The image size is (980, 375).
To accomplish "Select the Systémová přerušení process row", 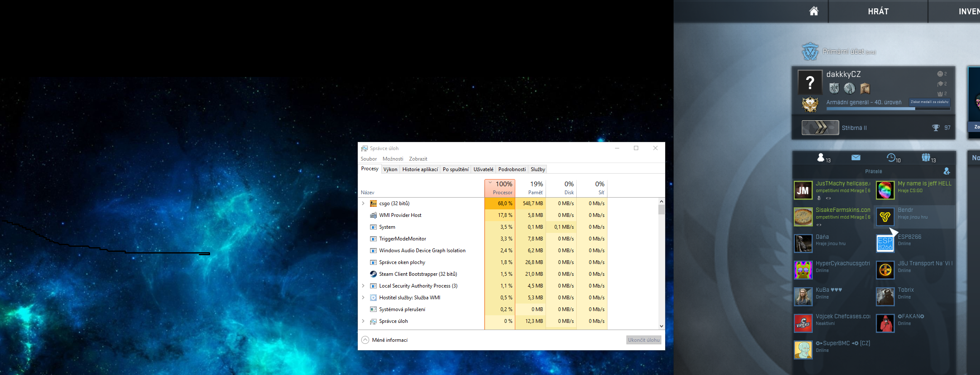I will 482,309.
